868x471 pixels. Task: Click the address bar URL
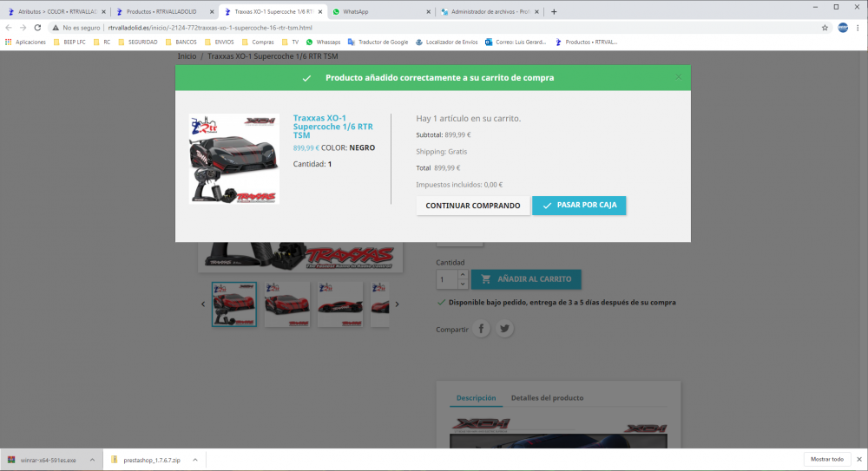click(210, 28)
